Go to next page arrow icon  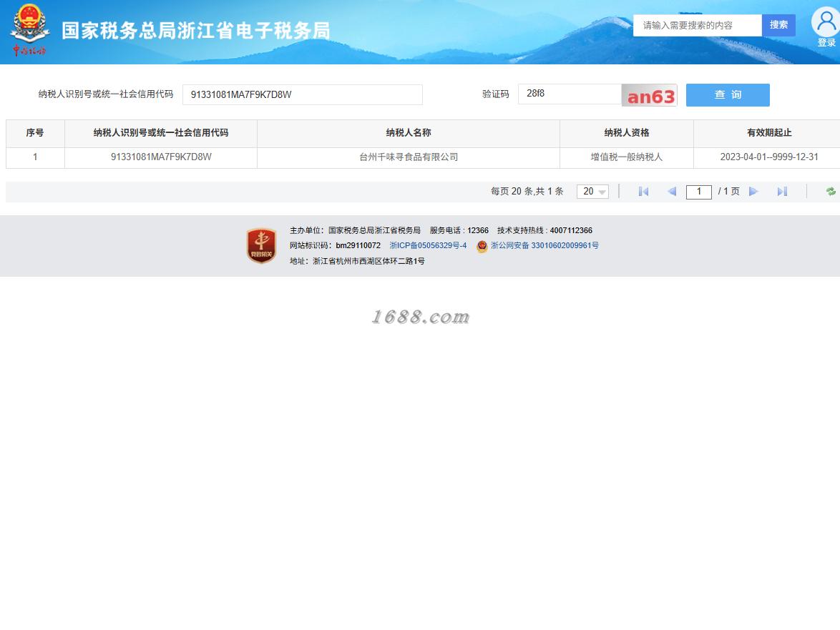[753, 192]
